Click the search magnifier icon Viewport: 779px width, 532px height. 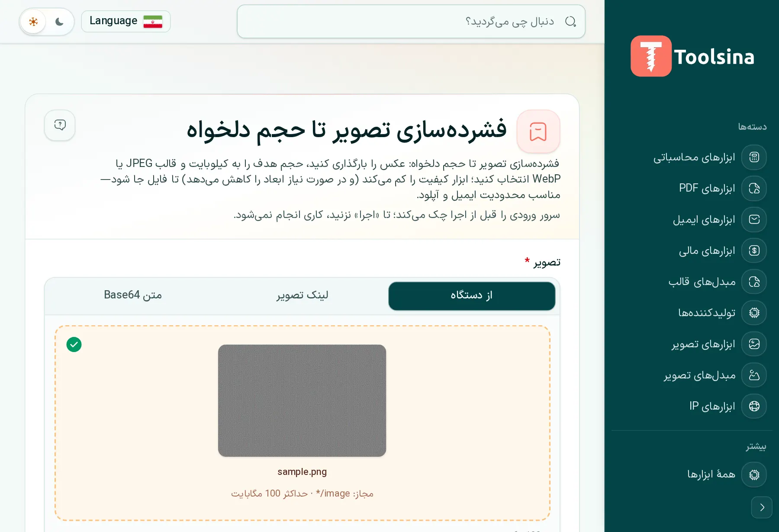click(570, 22)
